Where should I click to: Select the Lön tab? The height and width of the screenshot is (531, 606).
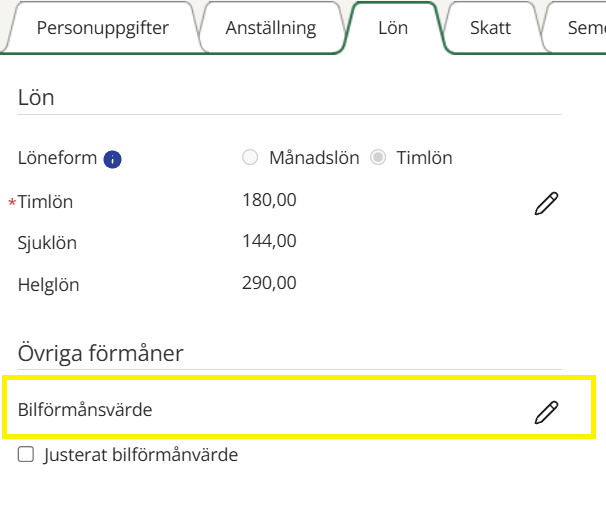point(393,28)
